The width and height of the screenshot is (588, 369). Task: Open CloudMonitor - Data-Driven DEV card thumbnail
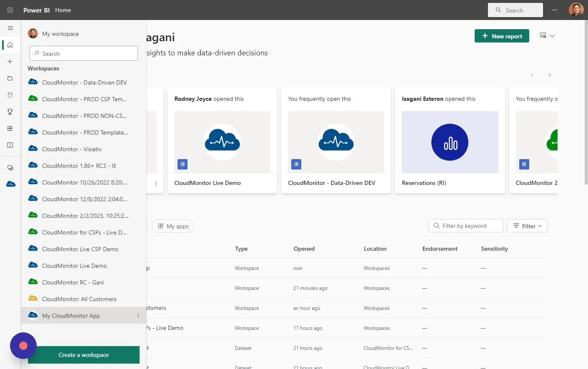coord(336,142)
